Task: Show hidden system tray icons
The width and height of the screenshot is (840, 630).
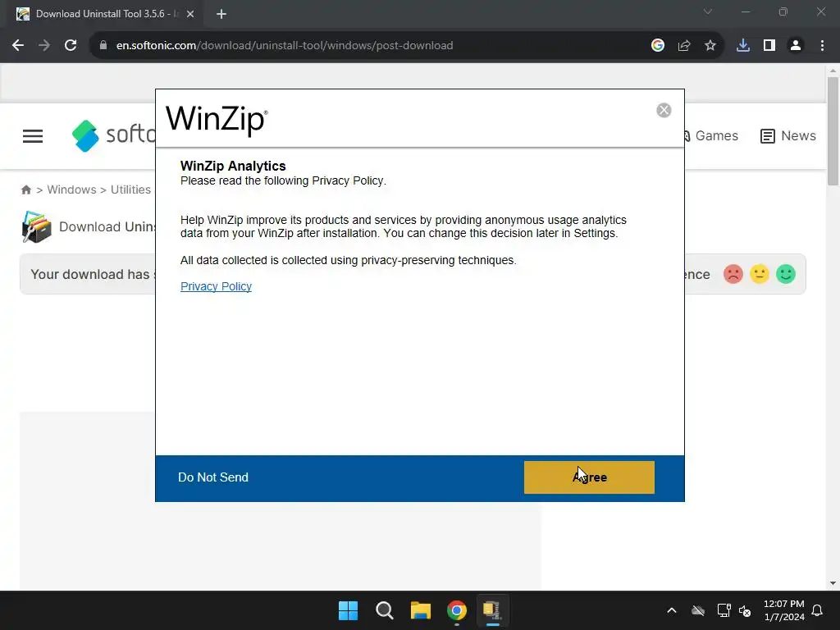Action: click(x=672, y=610)
